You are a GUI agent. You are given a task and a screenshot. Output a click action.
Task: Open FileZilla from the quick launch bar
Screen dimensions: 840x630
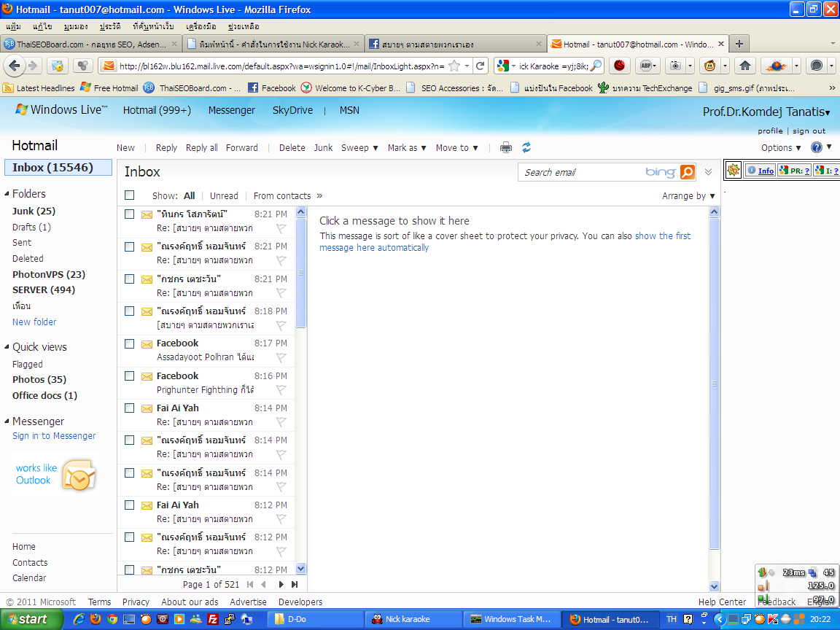(213, 619)
